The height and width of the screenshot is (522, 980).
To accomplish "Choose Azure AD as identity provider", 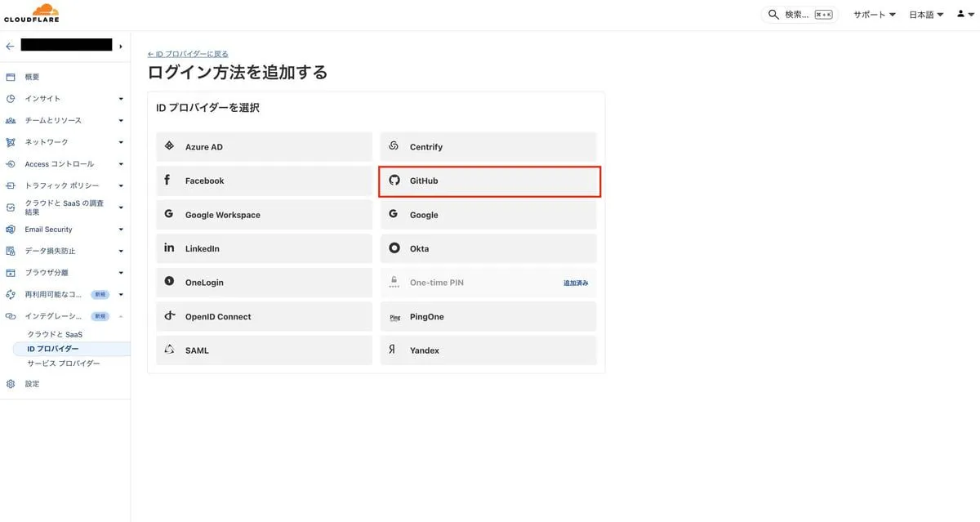I will pos(264,147).
